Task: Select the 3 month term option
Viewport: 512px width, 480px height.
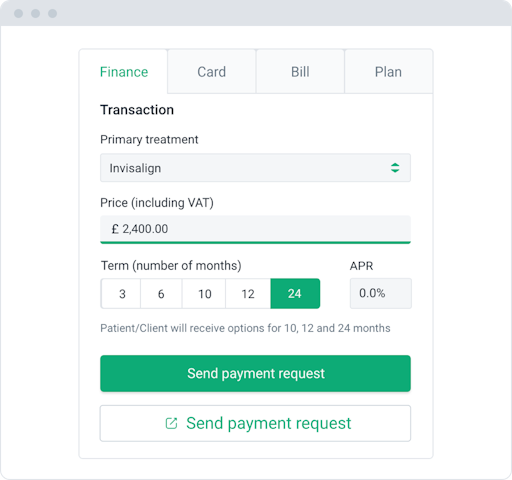Action: [x=121, y=294]
